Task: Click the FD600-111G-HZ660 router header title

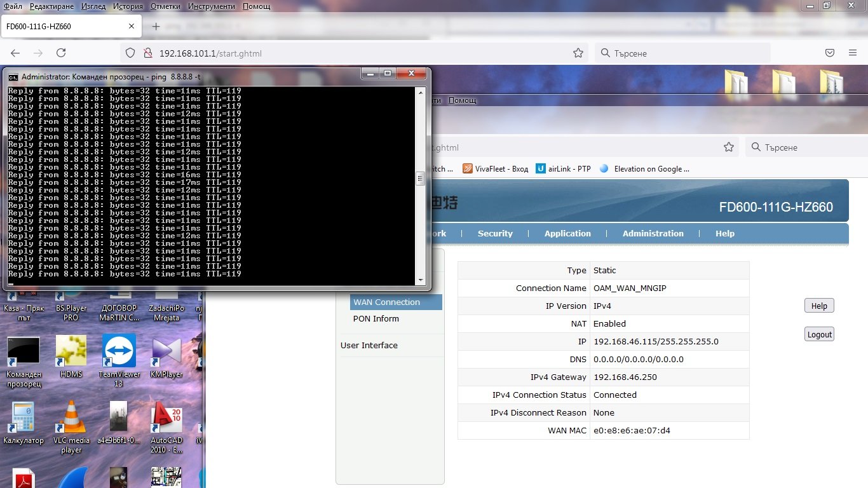Action: coord(776,207)
